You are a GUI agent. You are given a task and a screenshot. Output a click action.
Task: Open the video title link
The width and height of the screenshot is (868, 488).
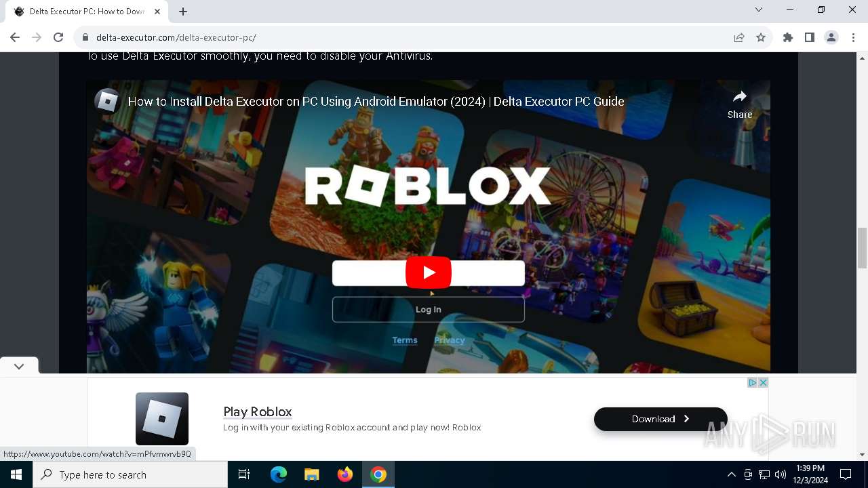point(376,102)
